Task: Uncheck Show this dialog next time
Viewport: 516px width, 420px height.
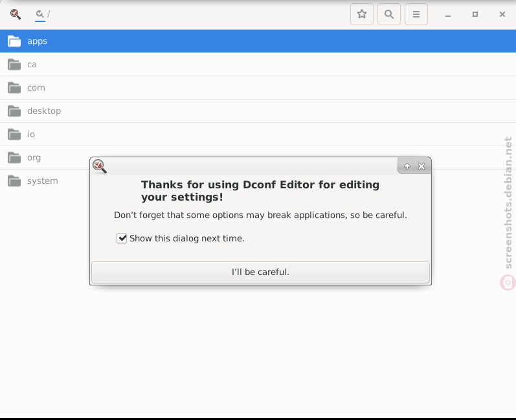Action: pos(122,238)
